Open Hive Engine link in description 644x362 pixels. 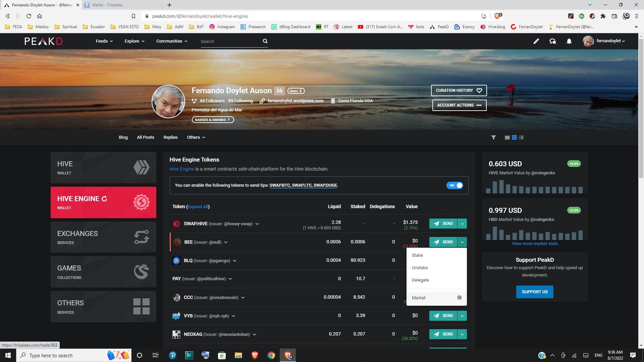182,169
